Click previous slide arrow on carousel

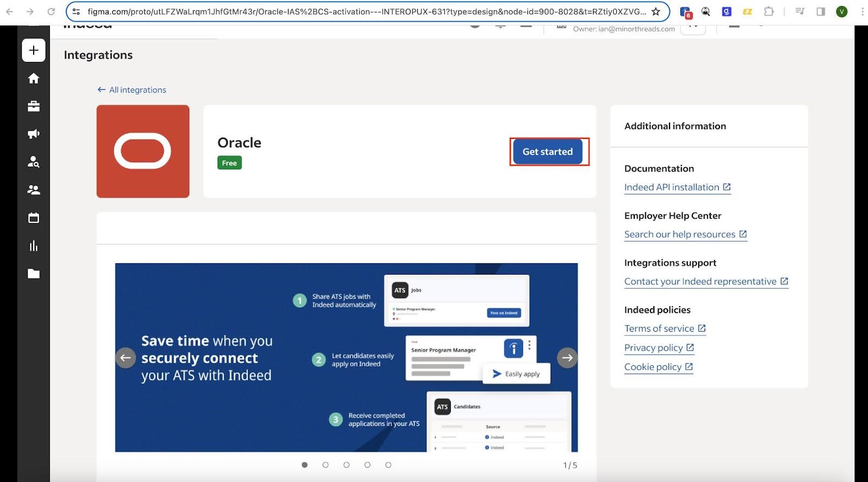[x=125, y=358]
